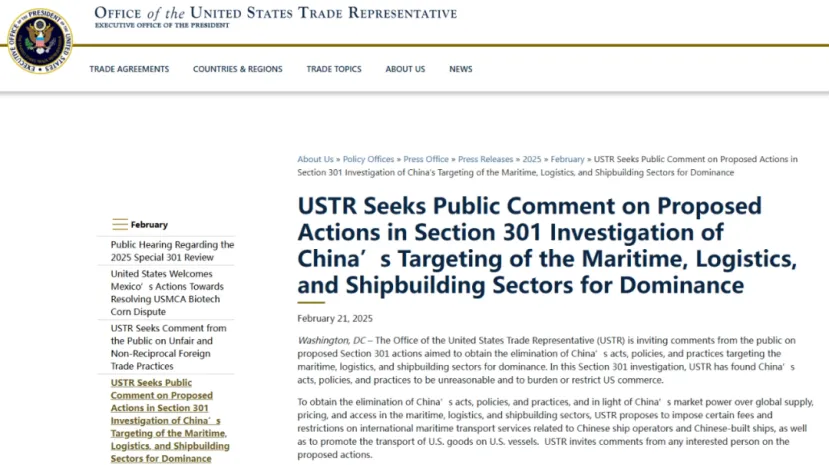Go to Press Office breadcrumb
Viewport: 830px width, 465px height.
tap(426, 159)
